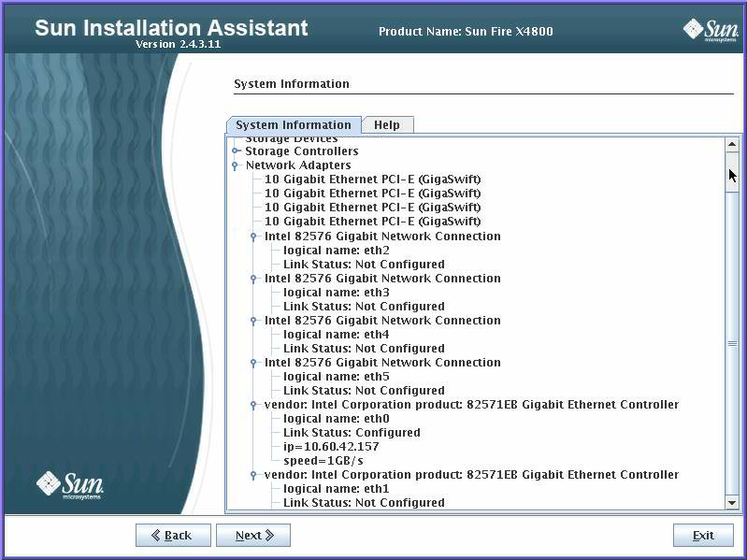Viewport: 747px width, 560px height.
Task: Select 'logical name: eth5' row
Action: (337, 377)
